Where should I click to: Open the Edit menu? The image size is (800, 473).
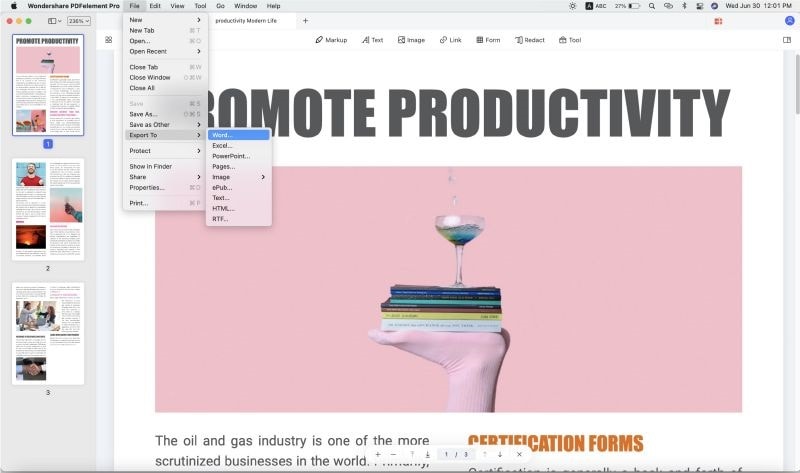[155, 6]
